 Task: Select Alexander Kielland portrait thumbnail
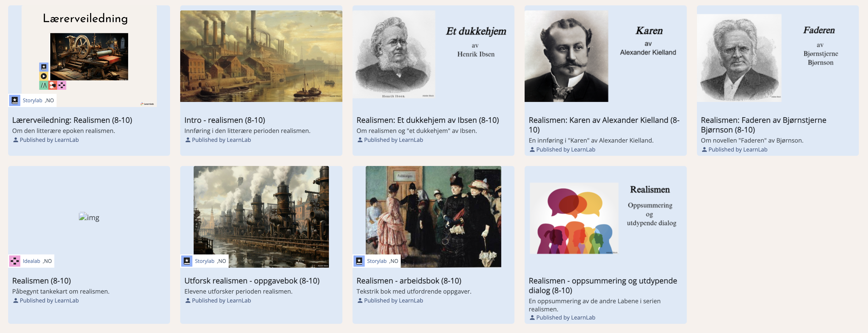[566, 56]
